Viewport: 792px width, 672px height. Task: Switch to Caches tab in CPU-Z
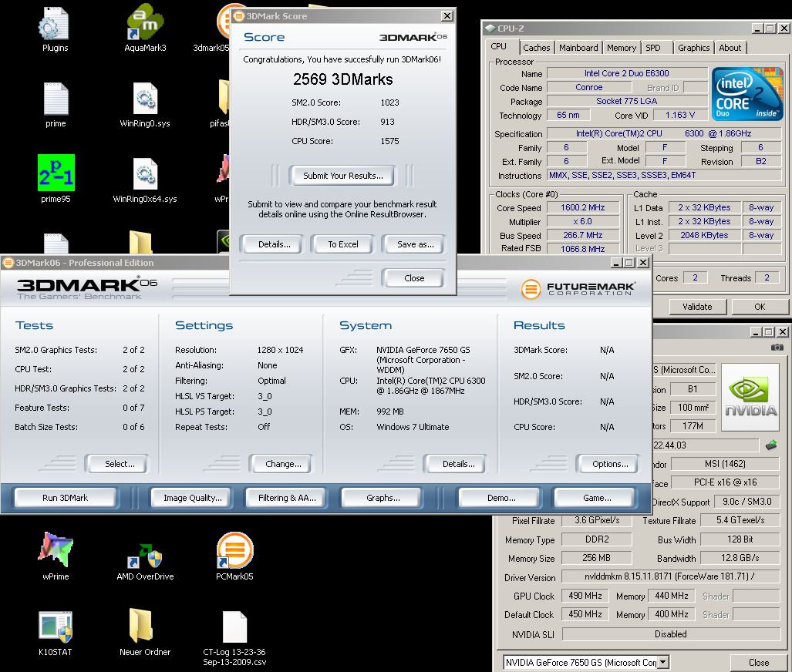click(x=537, y=48)
